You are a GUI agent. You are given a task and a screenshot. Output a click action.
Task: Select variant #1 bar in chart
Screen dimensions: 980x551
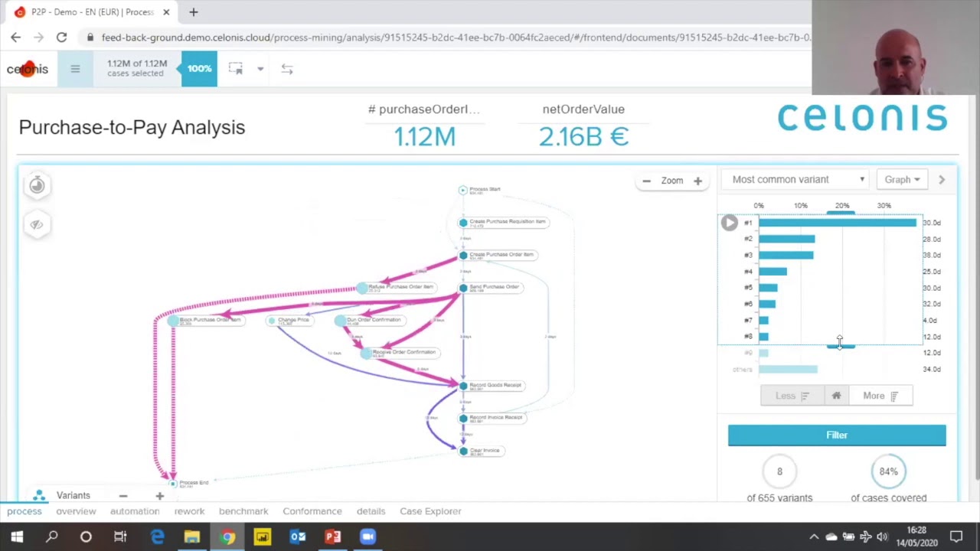tap(838, 223)
